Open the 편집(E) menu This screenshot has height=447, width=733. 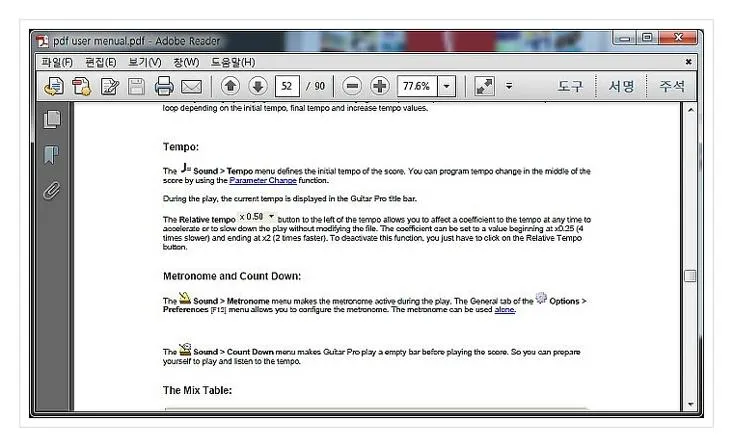point(101,62)
